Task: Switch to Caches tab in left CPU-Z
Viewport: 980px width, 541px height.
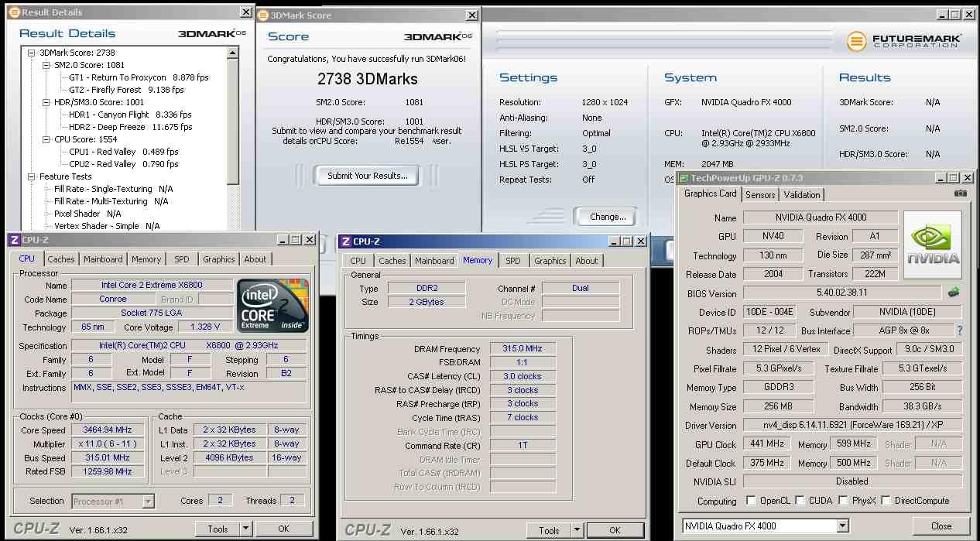Action: 61,259
